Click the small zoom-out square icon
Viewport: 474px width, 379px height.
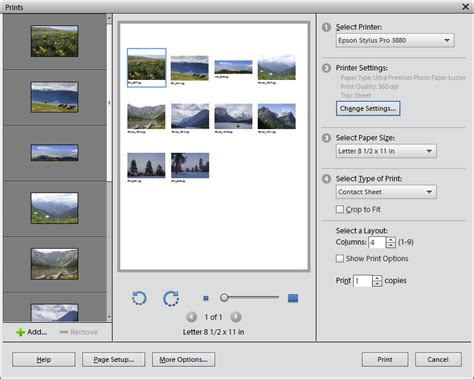coord(206,298)
